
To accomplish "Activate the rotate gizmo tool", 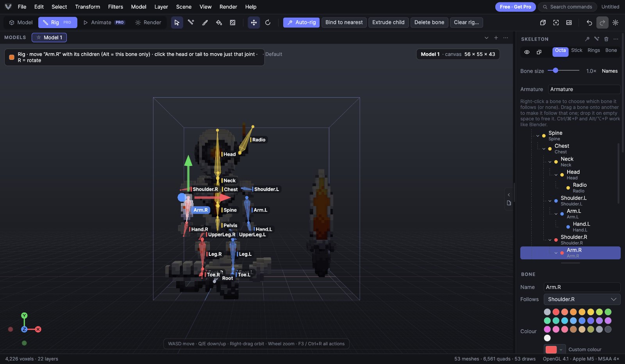I will click(x=268, y=23).
